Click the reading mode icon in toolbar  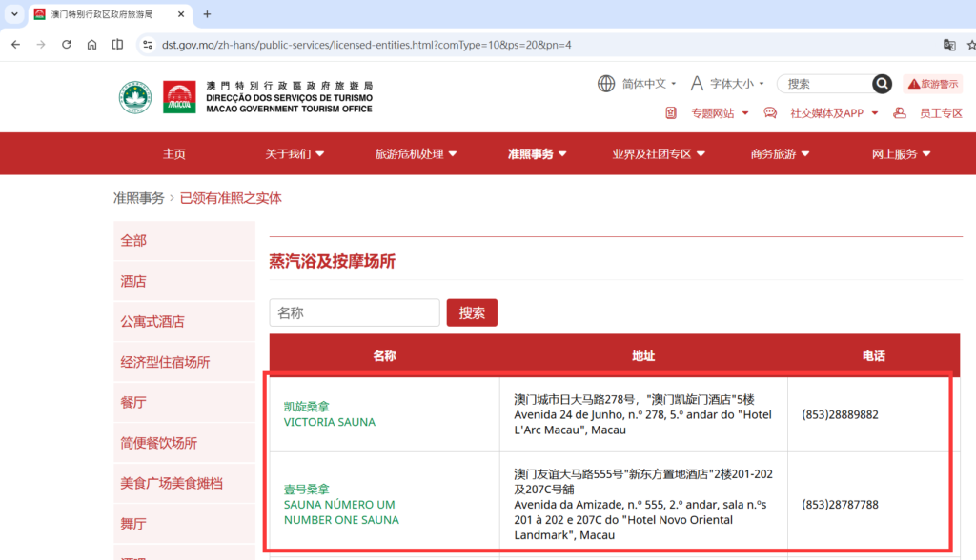pyautogui.click(x=116, y=44)
